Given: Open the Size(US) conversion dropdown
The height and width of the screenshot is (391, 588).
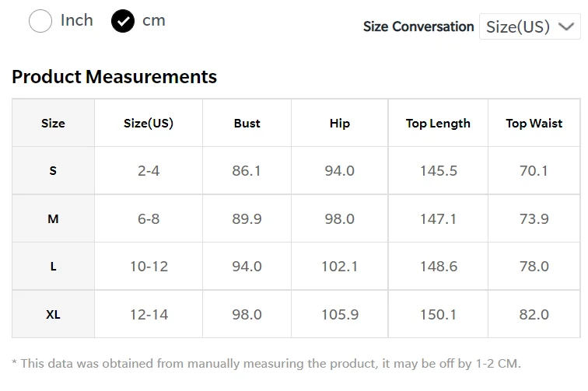Looking at the screenshot, I should point(529,26).
